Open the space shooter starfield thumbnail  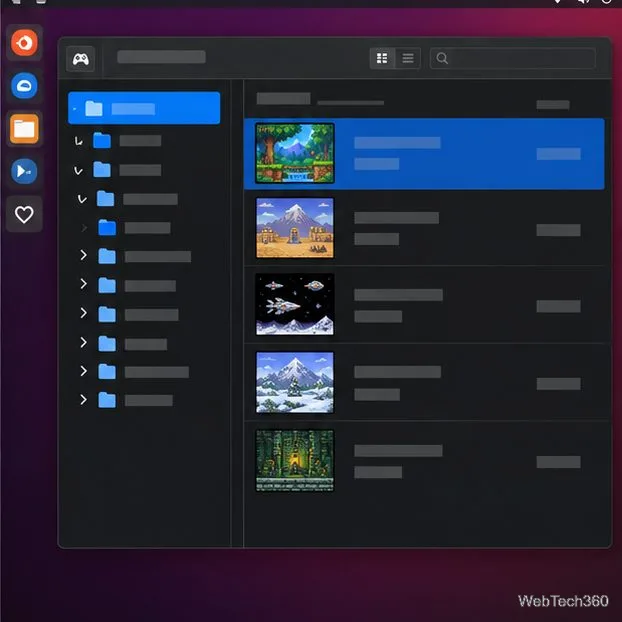pyautogui.click(x=295, y=304)
